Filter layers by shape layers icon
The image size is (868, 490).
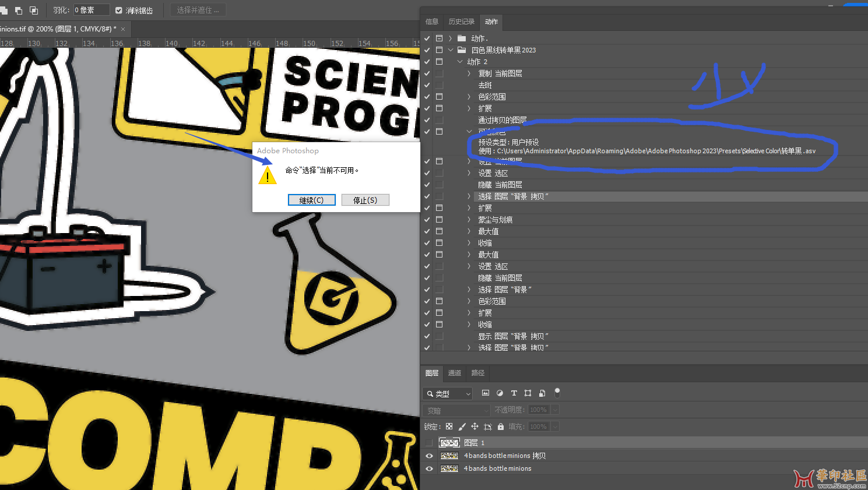[528, 393]
